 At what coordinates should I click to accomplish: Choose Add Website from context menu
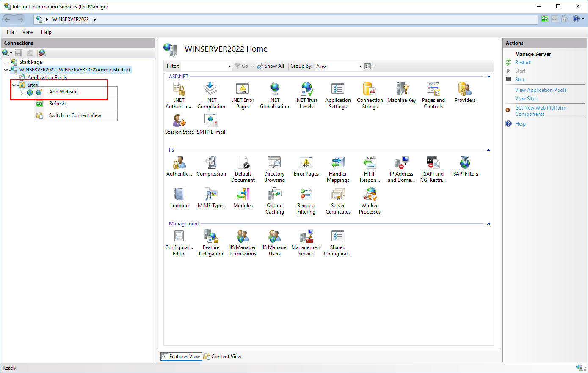tap(75, 92)
